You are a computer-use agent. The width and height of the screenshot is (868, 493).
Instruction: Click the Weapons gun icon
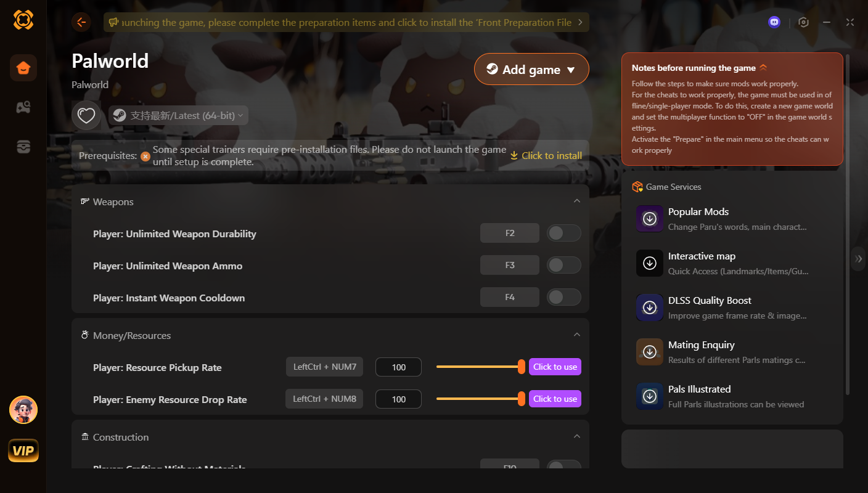click(85, 202)
